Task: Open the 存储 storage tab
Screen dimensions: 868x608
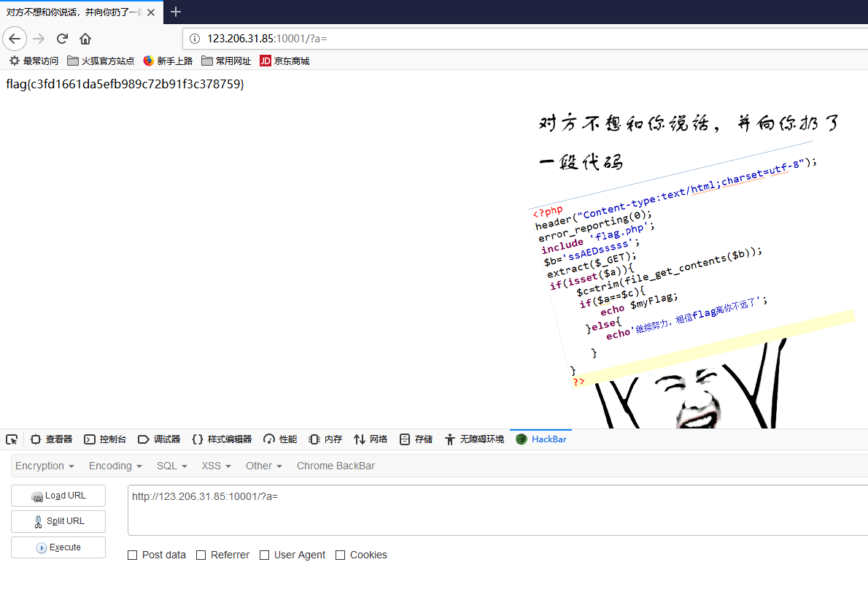Action: (x=416, y=439)
